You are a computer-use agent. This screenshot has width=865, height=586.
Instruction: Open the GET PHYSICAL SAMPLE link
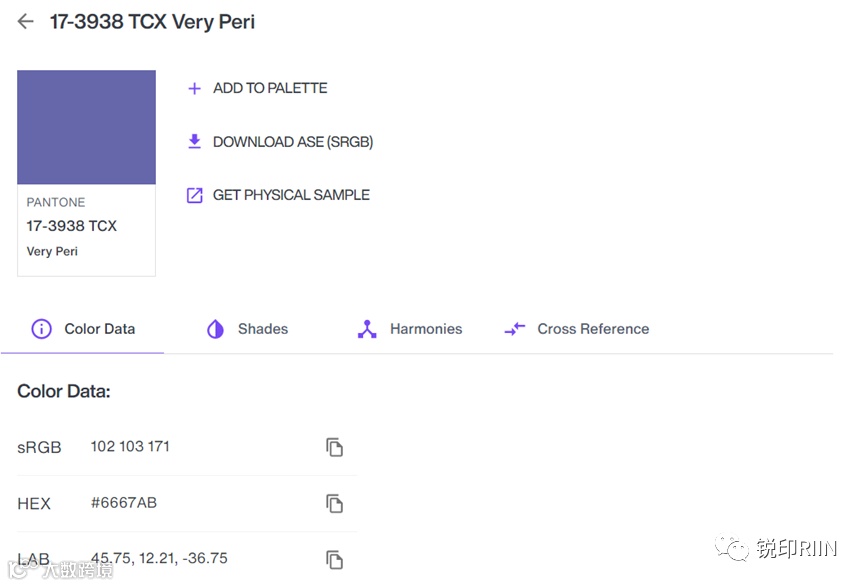pyautogui.click(x=291, y=195)
